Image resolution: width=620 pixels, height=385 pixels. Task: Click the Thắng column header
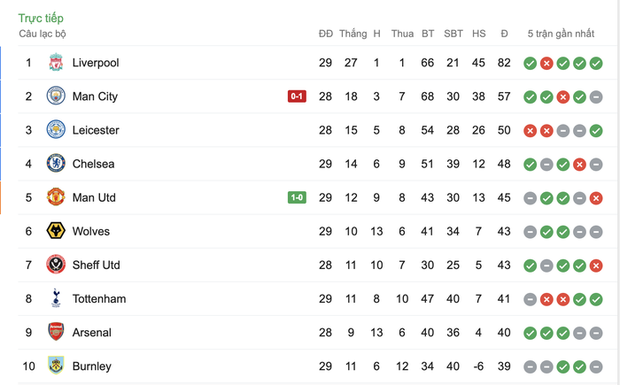click(x=353, y=34)
